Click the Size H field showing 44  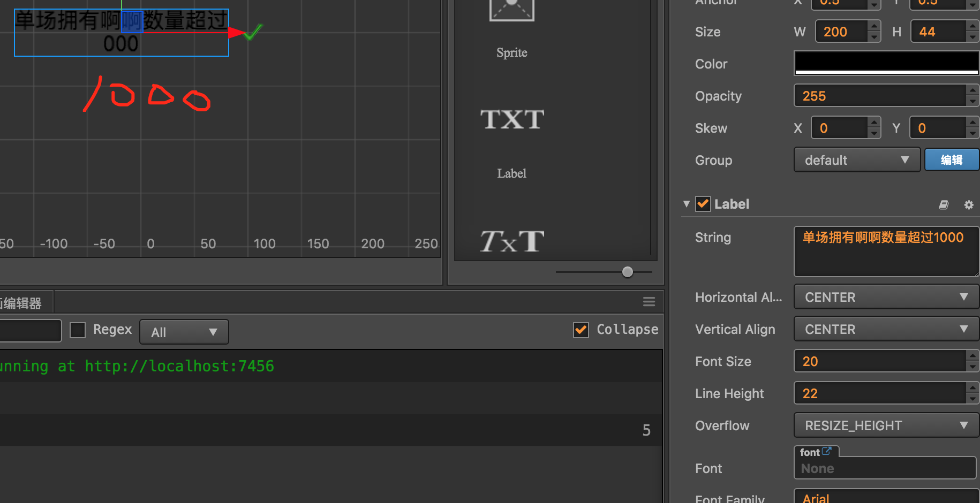(939, 32)
